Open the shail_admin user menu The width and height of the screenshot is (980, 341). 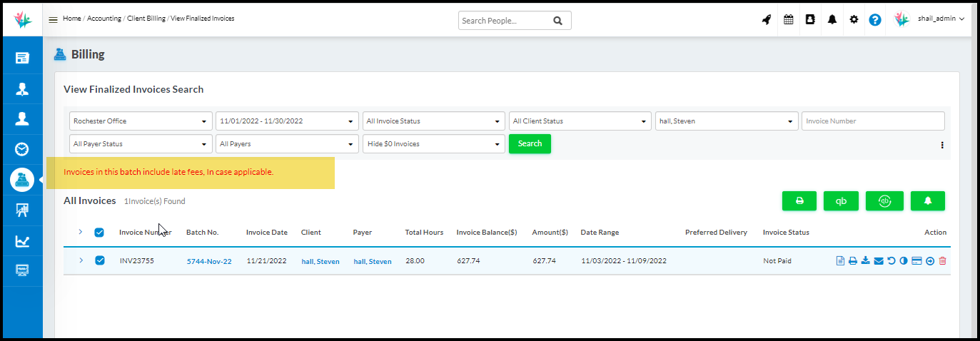click(941, 19)
